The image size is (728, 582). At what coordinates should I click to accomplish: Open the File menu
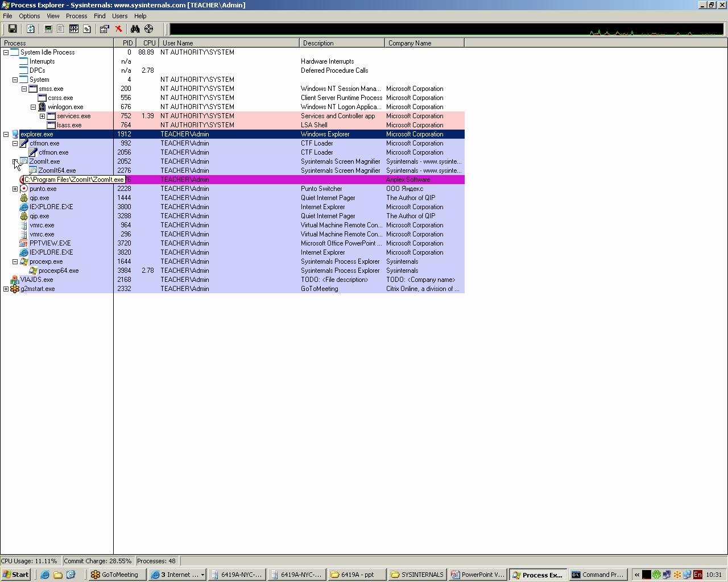pos(7,16)
